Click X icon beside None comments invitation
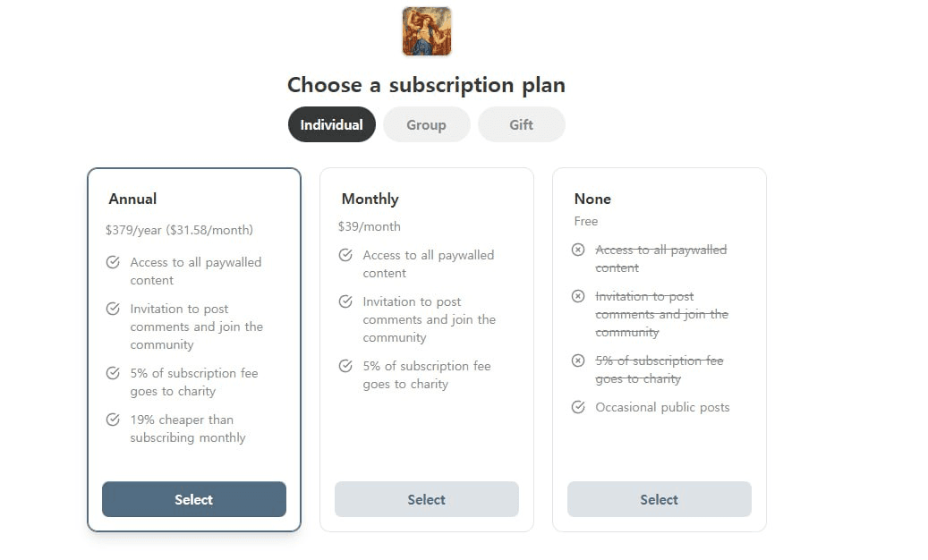The height and width of the screenshot is (560, 928). coord(578,296)
